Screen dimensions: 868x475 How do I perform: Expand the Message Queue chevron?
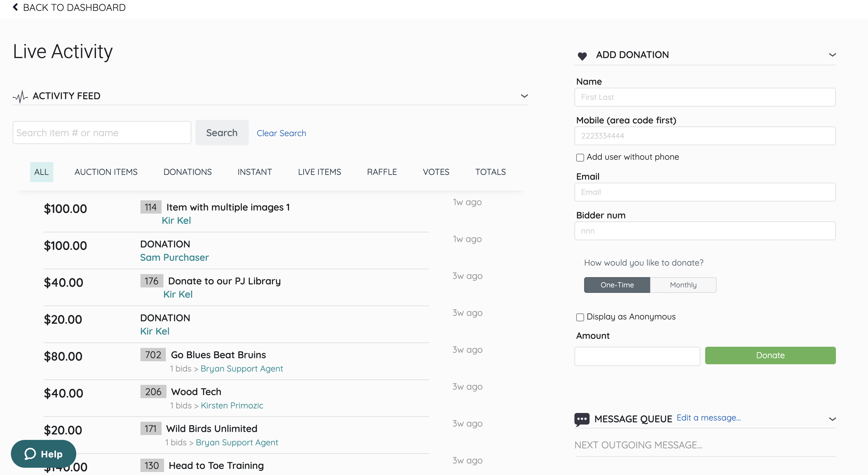click(832, 419)
